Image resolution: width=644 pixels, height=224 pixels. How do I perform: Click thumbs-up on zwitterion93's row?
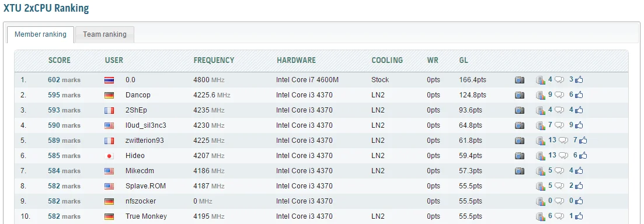tap(583, 141)
